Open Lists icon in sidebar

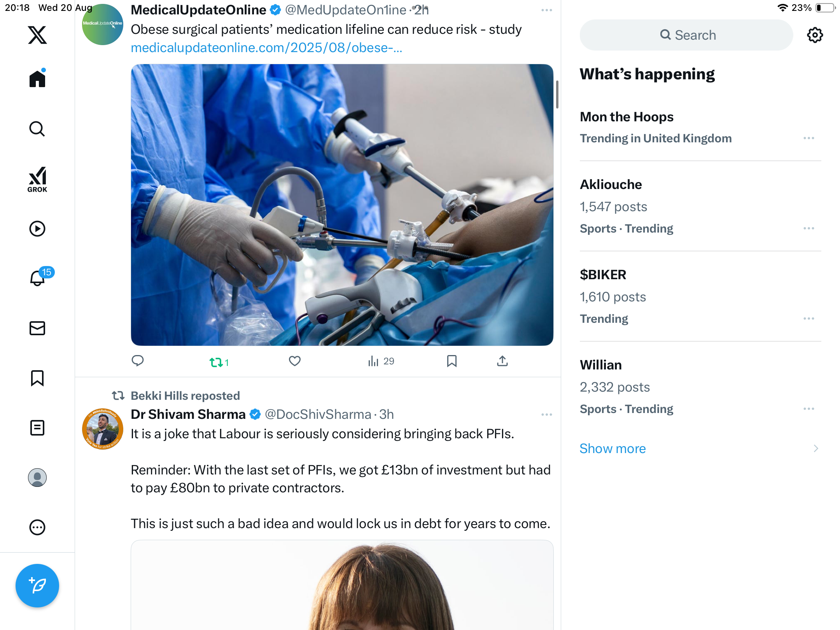(37, 428)
